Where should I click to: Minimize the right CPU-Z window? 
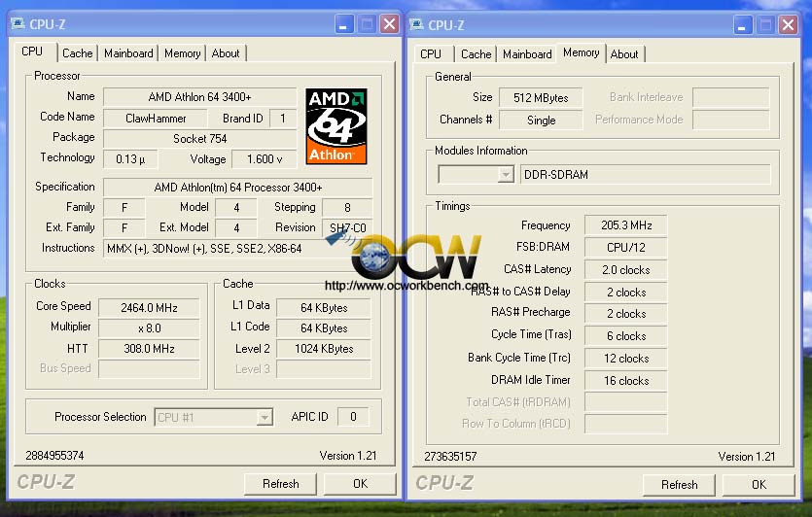pyautogui.click(x=743, y=25)
